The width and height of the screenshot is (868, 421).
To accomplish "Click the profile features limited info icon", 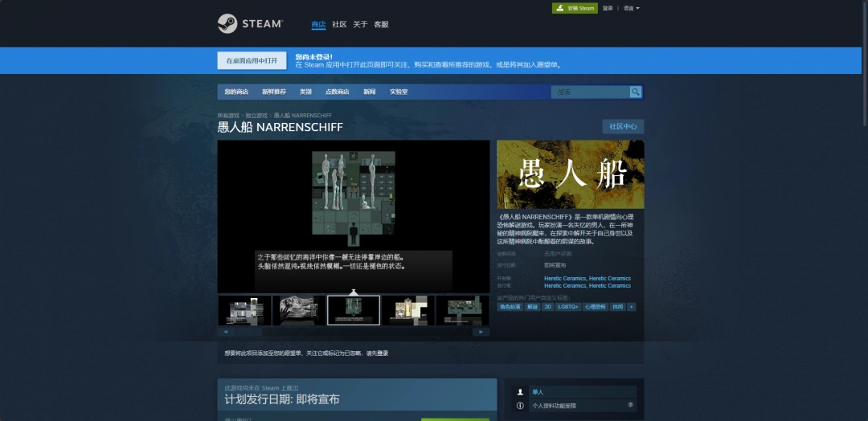I will (521, 406).
